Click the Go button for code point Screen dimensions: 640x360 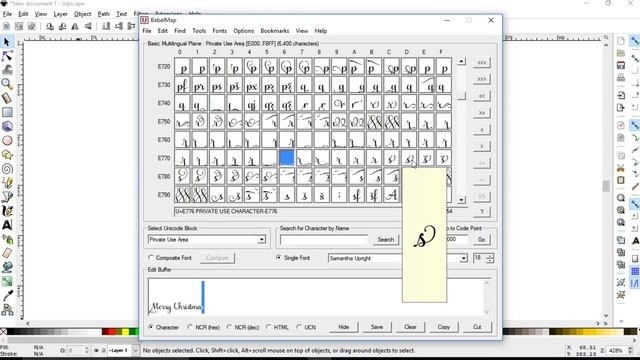[x=481, y=240]
